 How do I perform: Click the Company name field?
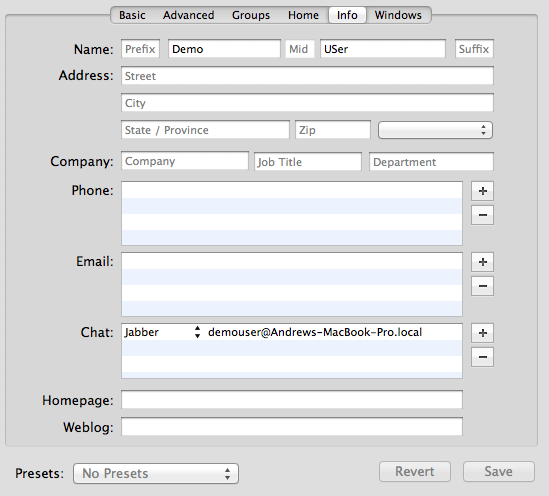click(x=185, y=161)
